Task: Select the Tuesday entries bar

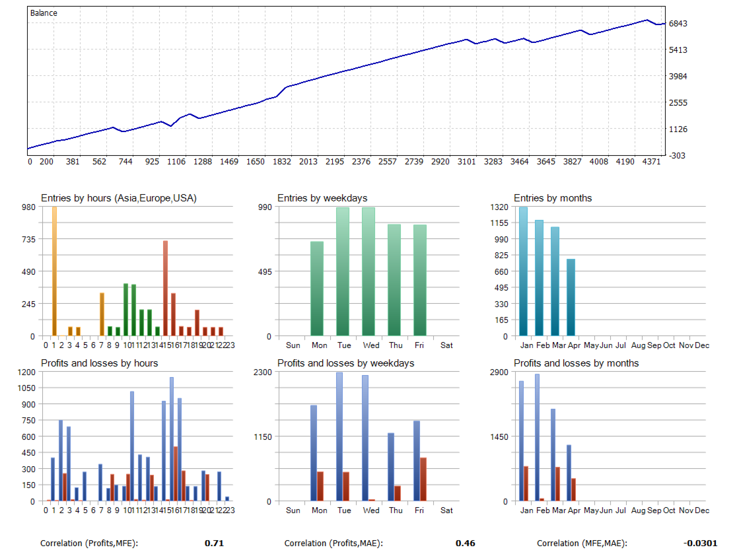Action: (x=343, y=271)
